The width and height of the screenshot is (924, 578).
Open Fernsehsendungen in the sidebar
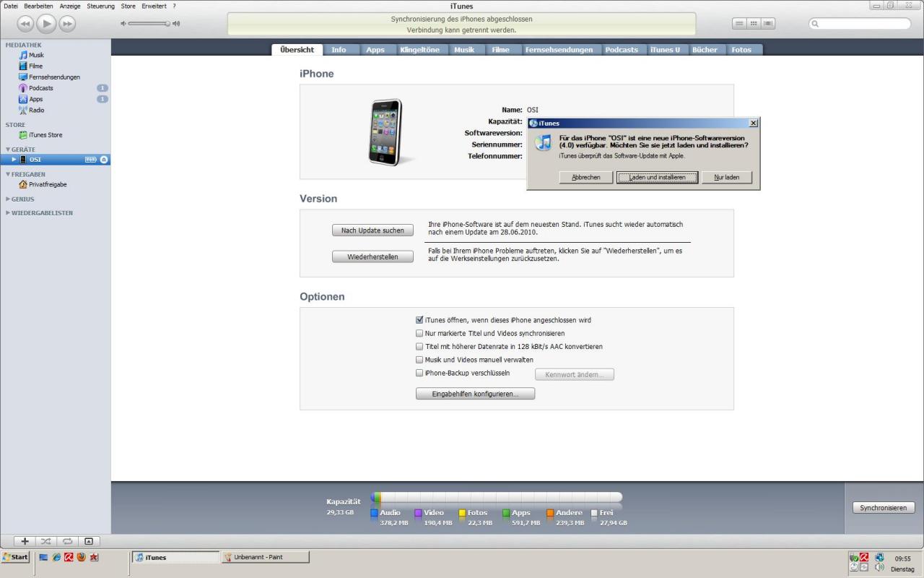(x=54, y=77)
